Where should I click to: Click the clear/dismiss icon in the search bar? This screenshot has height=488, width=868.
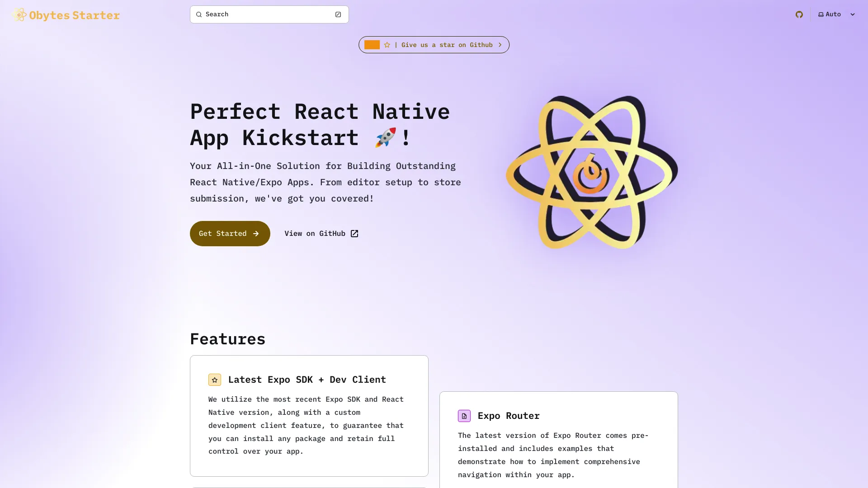(x=338, y=14)
